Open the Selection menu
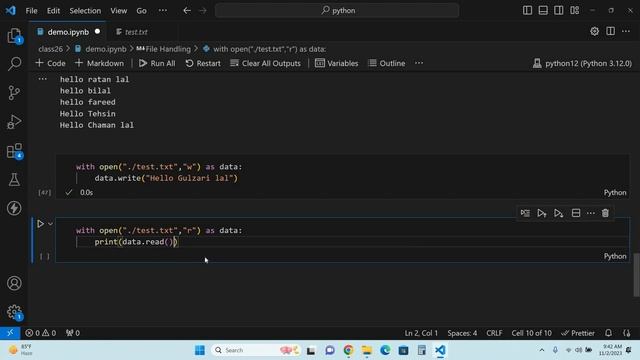This screenshot has height=360, width=640. click(85, 11)
